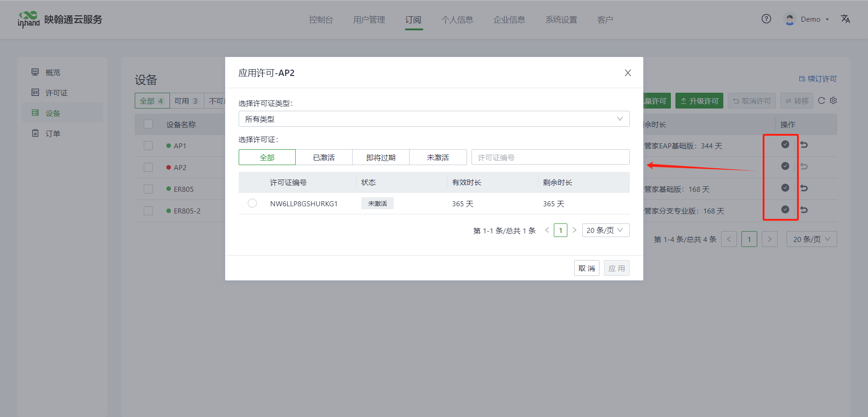Image resolution: width=868 pixels, height=417 pixels.
Task: Click the 取消许可 button
Action: point(752,101)
